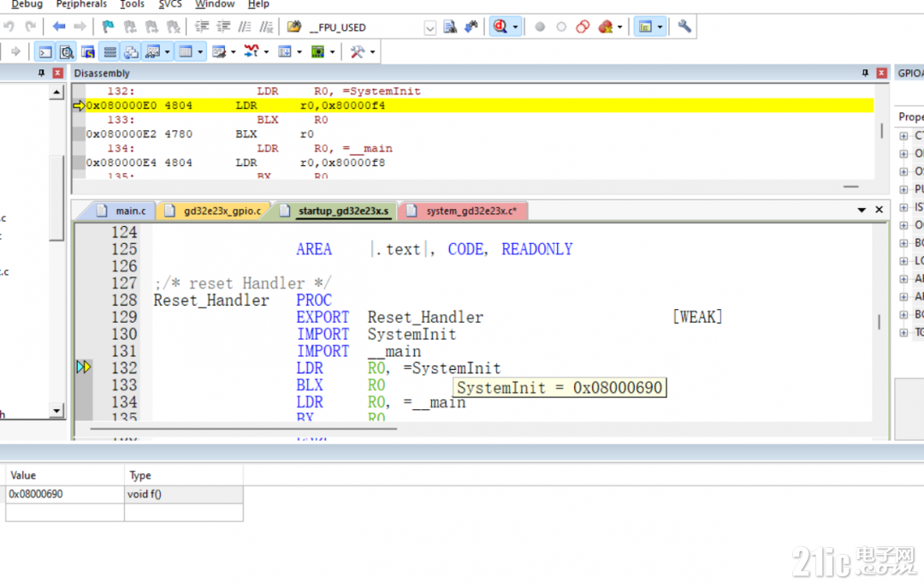Click the editor horizontal scrollbar
The width and height of the screenshot is (924, 583).
pyautogui.click(x=243, y=429)
